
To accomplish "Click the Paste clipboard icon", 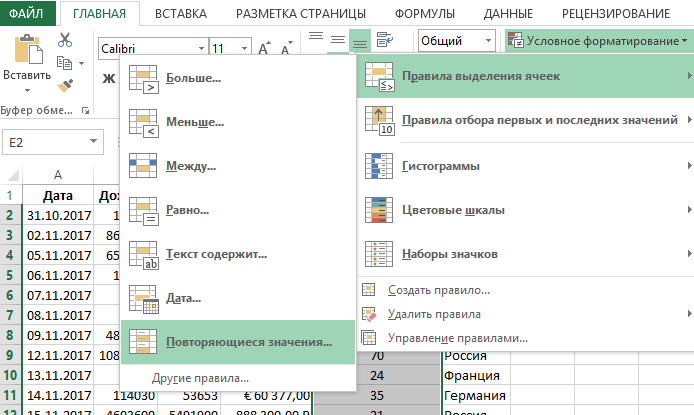I will click(28, 50).
